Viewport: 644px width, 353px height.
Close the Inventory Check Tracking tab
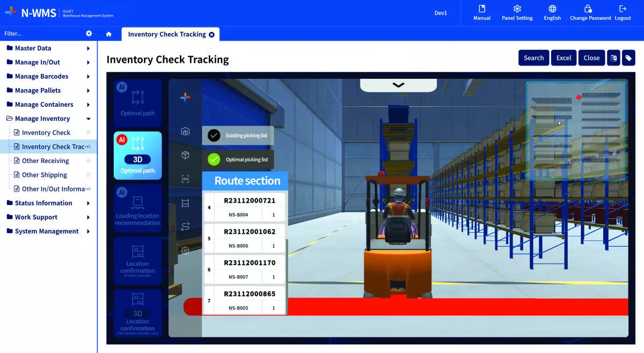211,34
